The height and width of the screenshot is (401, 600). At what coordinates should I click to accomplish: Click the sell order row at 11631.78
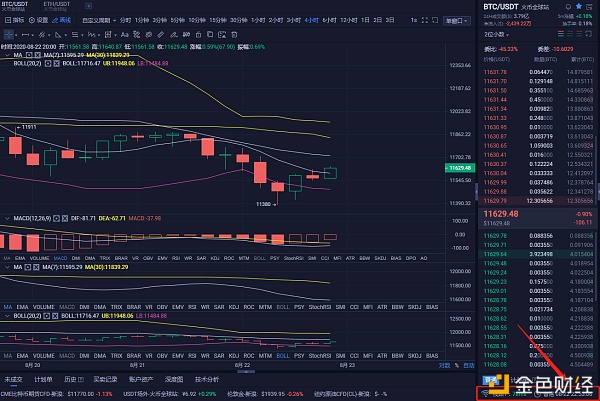pos(538,72)
